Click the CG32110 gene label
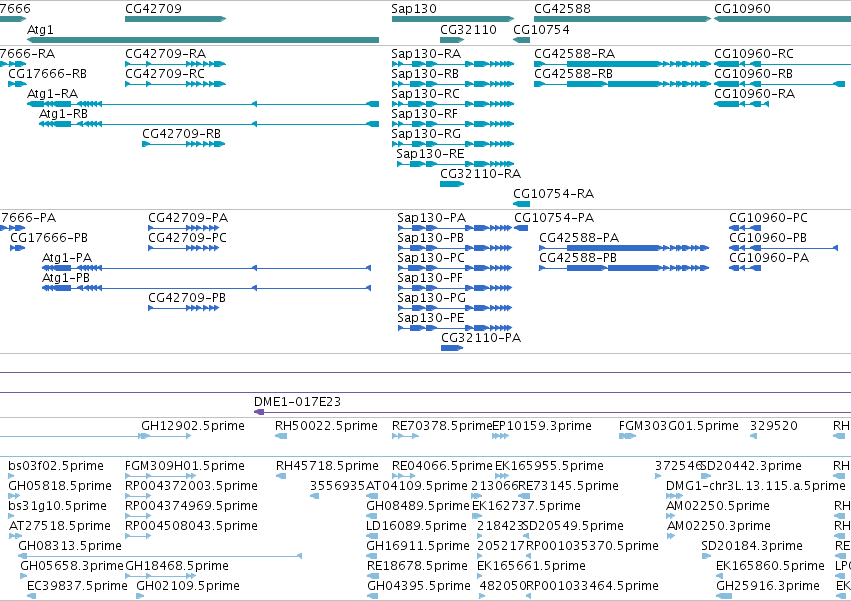 (x=468, y=29)
